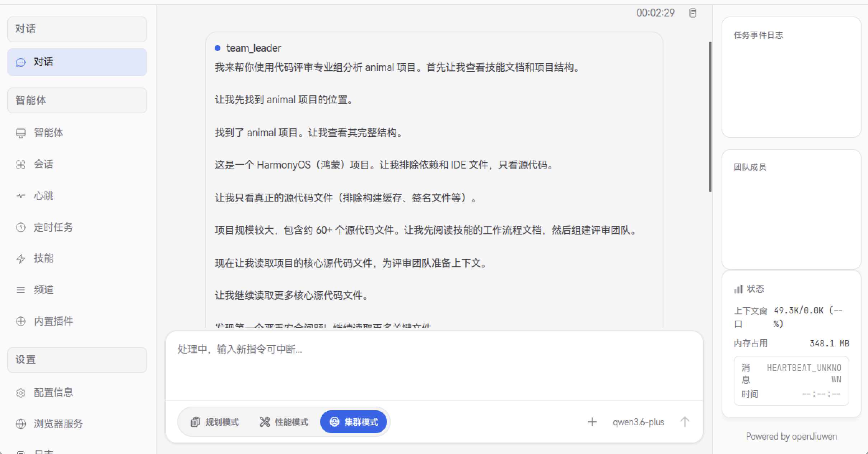Click the 00:02:29 elapsed time text
This screenshot has width=868, height=454.
[x=655, y=13]
